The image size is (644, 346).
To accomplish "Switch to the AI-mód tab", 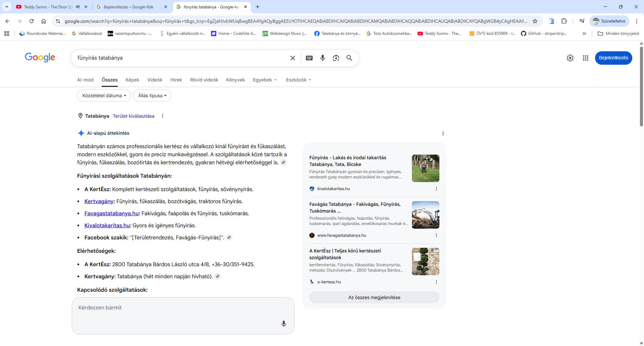I will 85,80.
